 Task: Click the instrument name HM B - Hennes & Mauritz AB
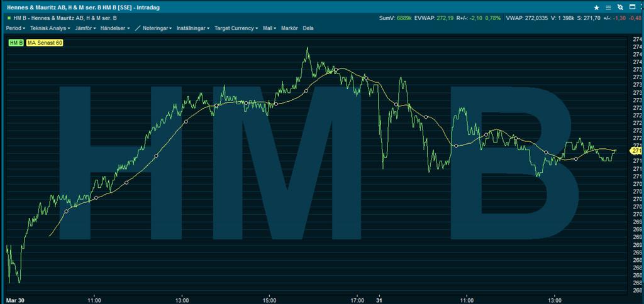point(65,18)
